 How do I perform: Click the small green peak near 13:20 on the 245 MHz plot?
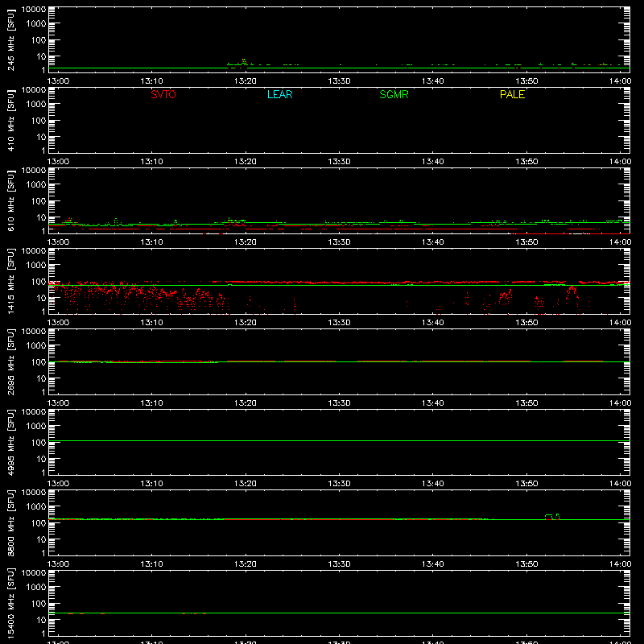(244, 61)
